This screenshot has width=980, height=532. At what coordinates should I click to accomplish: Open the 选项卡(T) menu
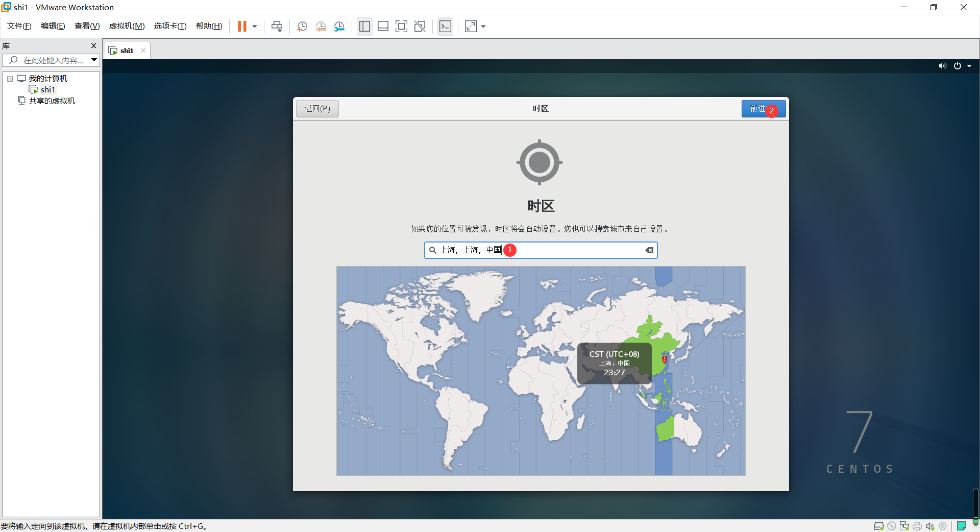tap(170, 26)
